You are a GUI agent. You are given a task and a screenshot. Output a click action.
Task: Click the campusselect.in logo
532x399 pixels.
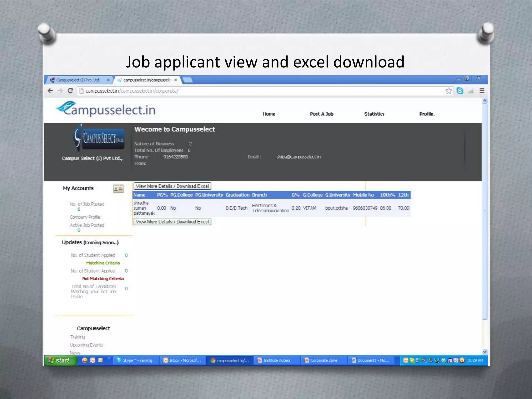105,109
